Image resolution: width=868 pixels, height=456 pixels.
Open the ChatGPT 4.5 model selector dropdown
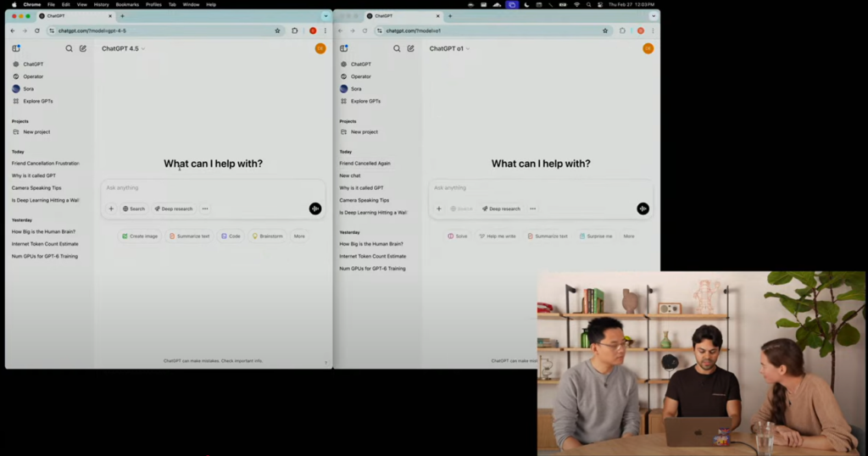(x=123, y=48)
